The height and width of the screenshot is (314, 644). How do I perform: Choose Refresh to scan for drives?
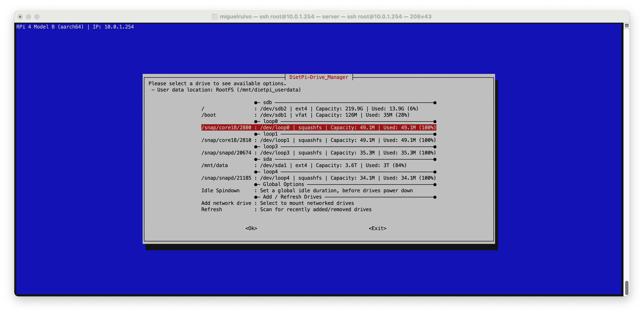[319, 209]
